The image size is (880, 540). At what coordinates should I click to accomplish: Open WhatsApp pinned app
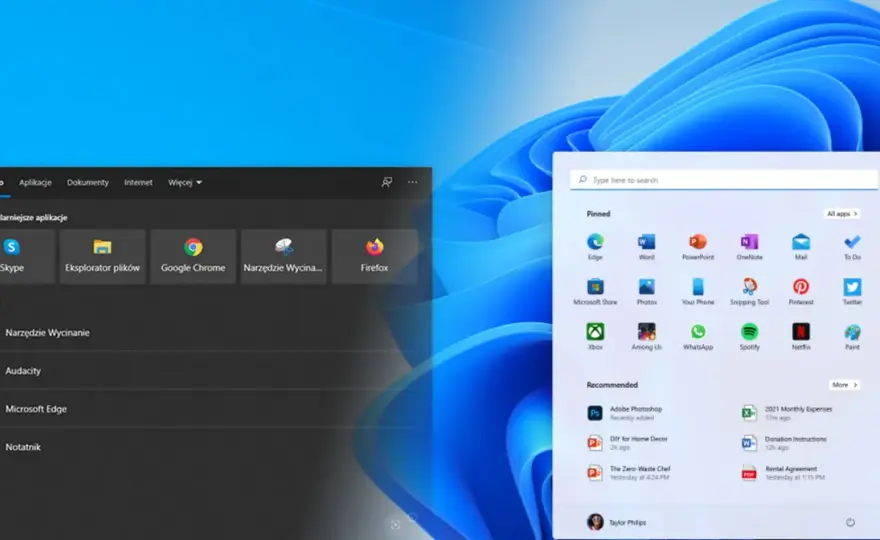point(698,337)
